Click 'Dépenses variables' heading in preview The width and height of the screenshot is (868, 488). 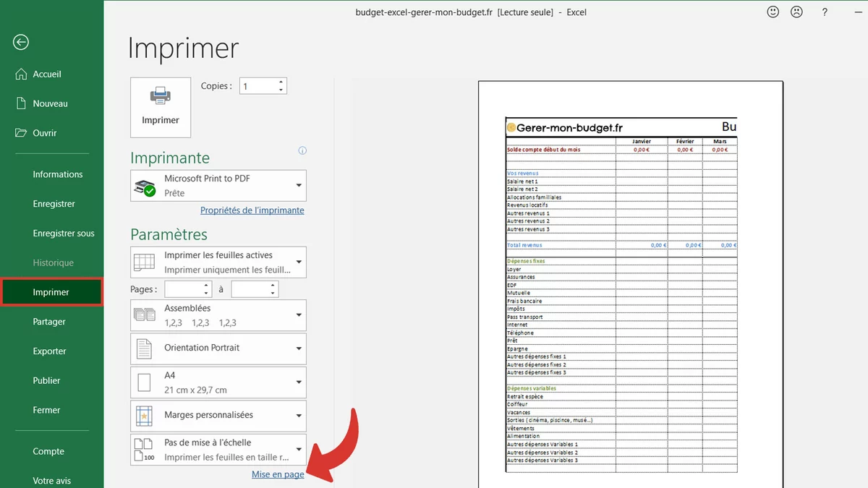(531, 388)
